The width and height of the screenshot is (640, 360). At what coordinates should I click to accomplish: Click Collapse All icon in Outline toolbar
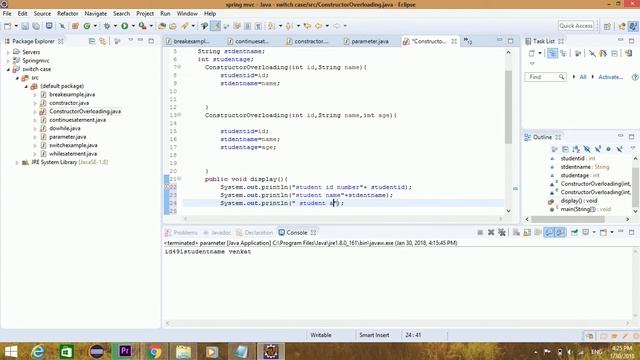pyautogui.click(x=565, y=149)
